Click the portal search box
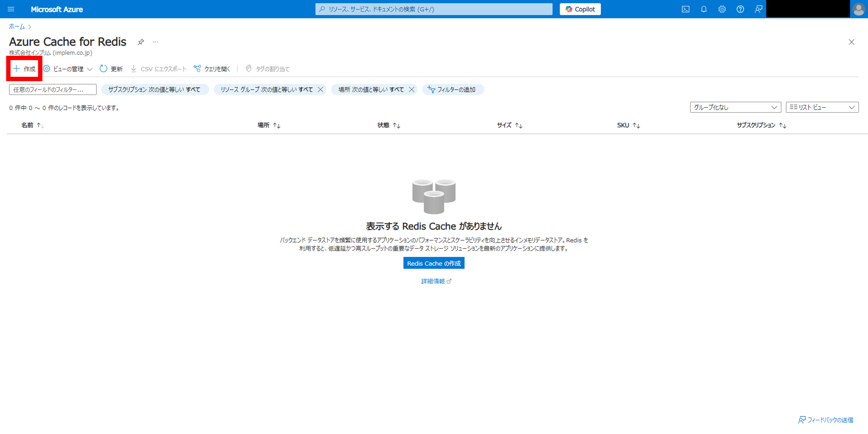Screen dimensions: 868x434 click(x=434, y=9)
